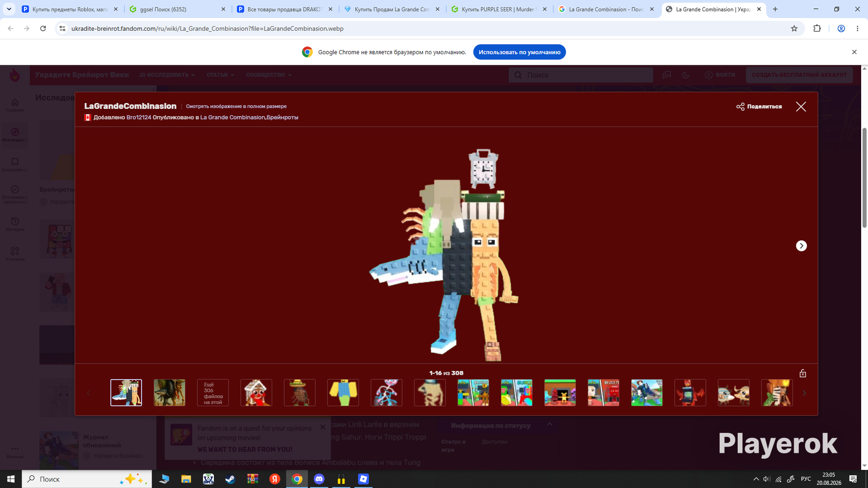Click 'Использовать по умолчанию' button

(x=519, y=52)
